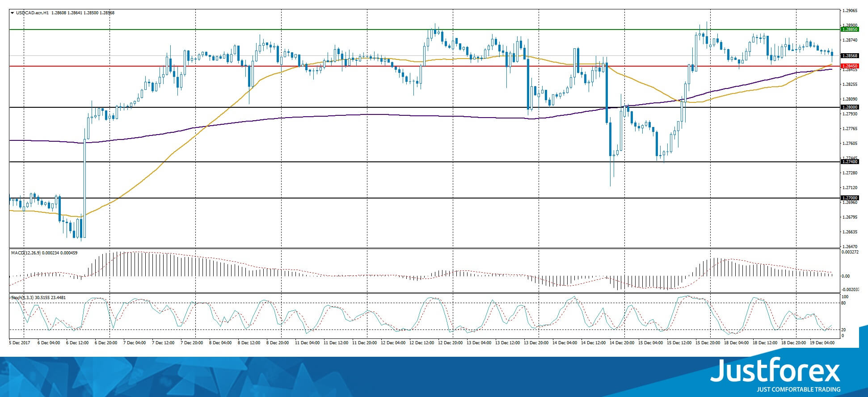Image resolution: width=868 pixels, height=397 pixels.
Task: Click the green 1.28850 price label
Action: pos(850,30)
